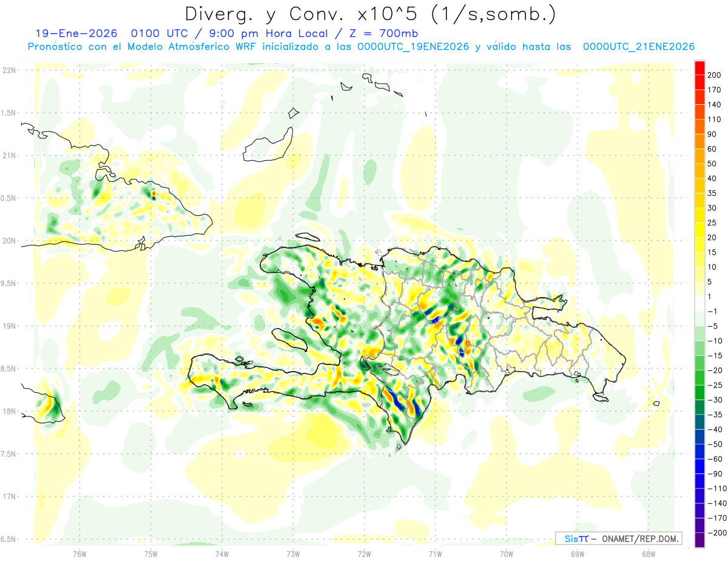The width and height of the screenshot is (728, 562).
Task: Click the cut-off latitude label '6.5N'
Action: [x=8, y=539]
